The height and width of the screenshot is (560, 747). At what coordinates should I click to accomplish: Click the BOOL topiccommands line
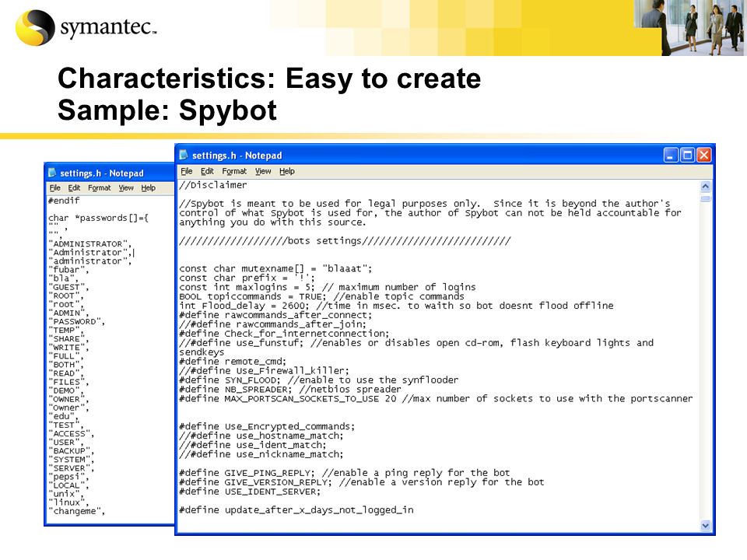(x=321, y=296)
